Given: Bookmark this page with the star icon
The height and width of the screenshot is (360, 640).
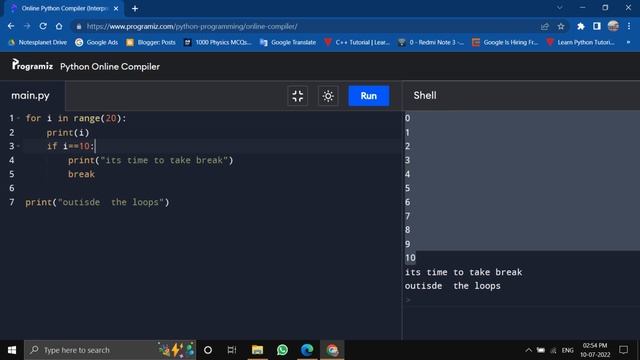Looking at the screenshot, I should (561, 27).
